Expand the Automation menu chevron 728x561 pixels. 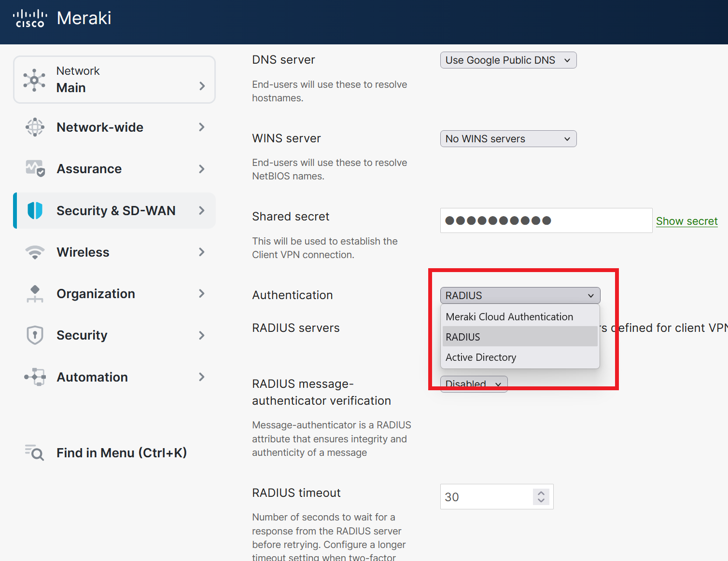(x=202, y=377)
